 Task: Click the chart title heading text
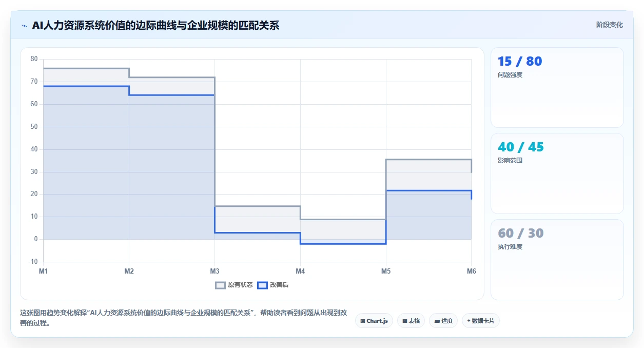[x=155, y=25]
